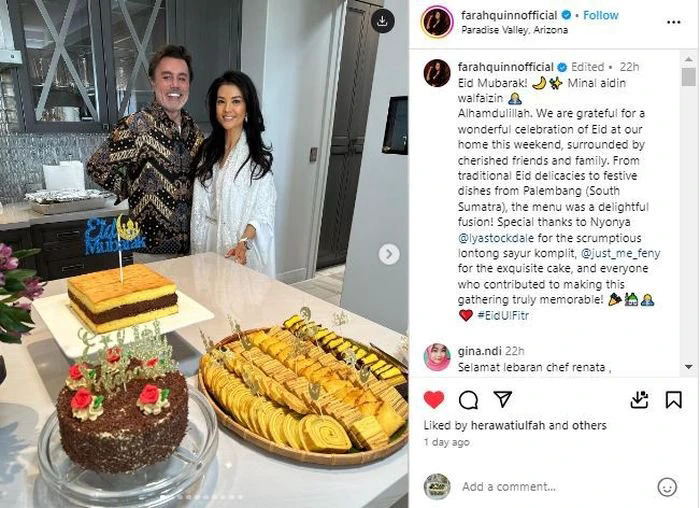Click the red heart like icon
700x508 pixels.
434,400
